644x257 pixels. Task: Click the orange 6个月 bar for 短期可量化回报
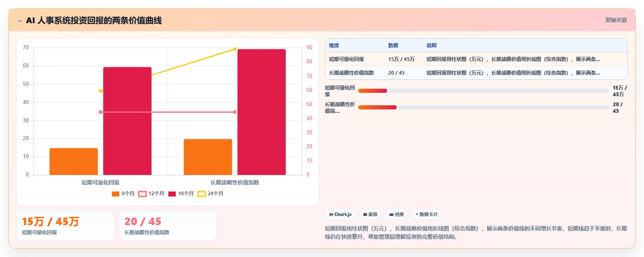(x=73, y=162)
